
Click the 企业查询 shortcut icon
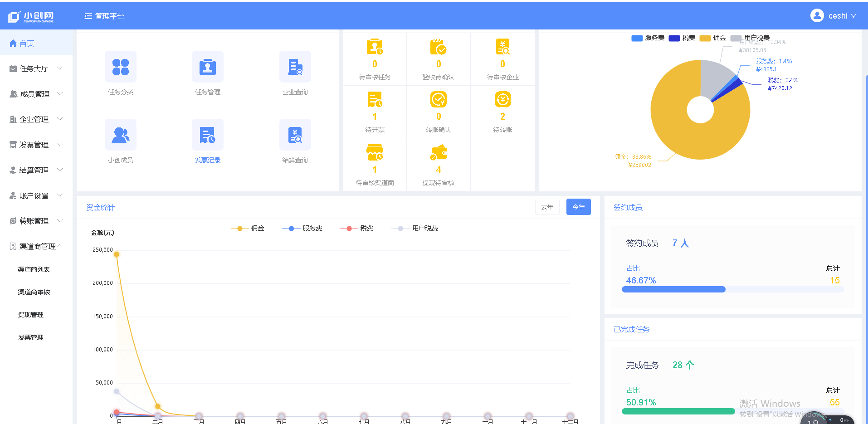click(295, 67)
